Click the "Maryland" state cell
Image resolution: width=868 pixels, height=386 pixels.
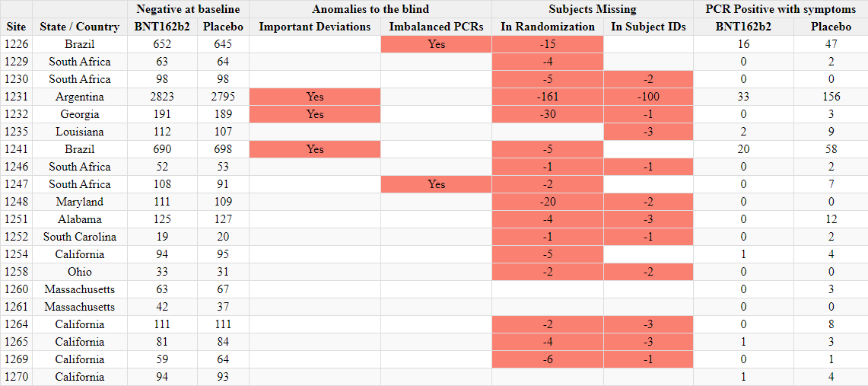point(79,202)
